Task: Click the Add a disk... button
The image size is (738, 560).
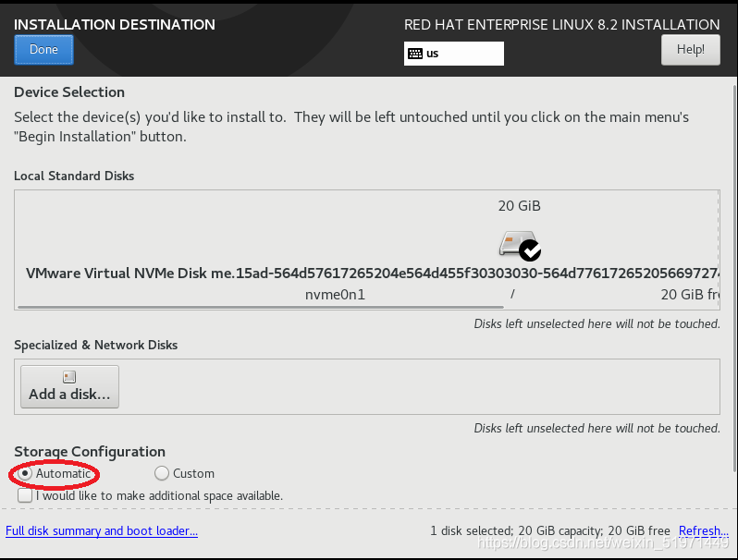Action: click(x=69, y=386)
